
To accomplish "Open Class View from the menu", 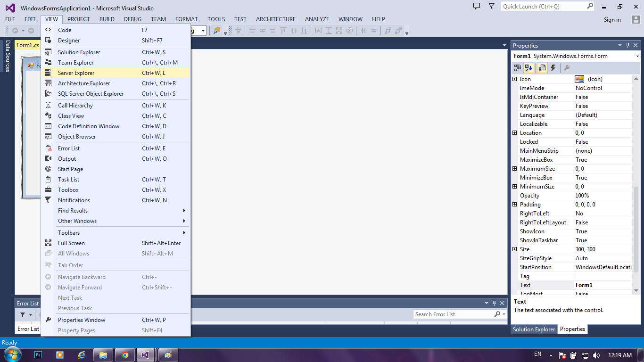I will (x=116, y=116).
